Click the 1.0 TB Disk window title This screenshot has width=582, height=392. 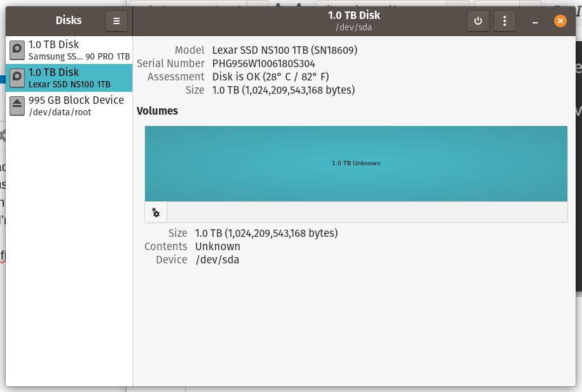coord(354,15)
